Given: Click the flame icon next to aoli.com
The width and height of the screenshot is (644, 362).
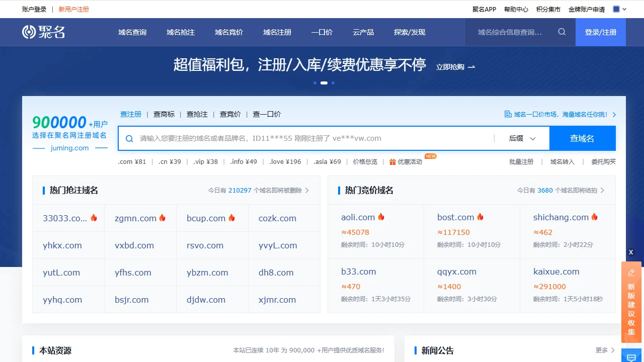Looking at the screenshot, I should pyautogui.click(x=381, y=216).
